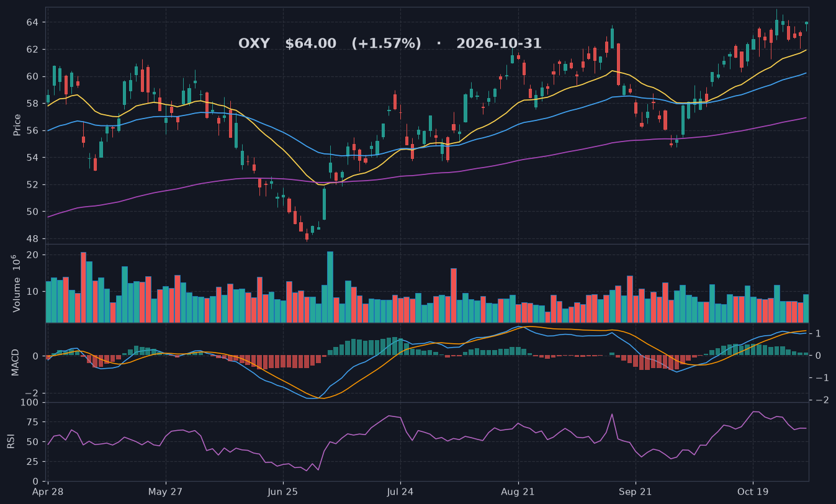Click the OXY ticker symbol in title
836x504 pixels.
254,43
